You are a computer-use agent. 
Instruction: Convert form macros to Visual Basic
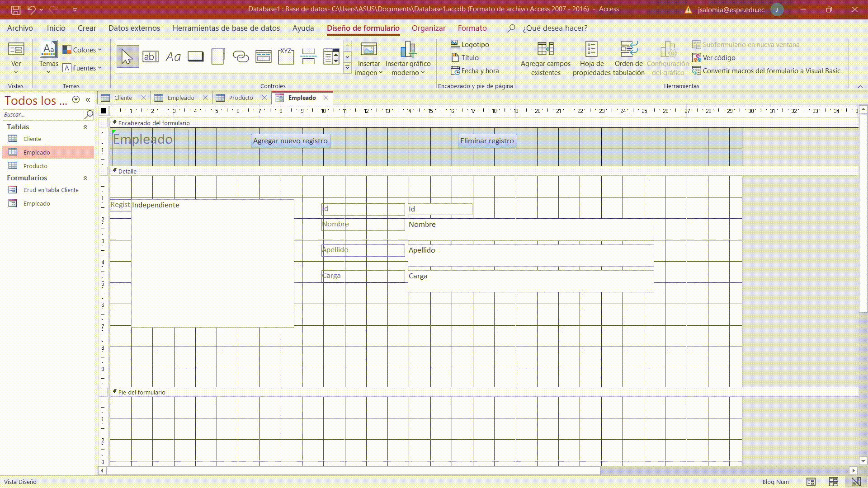[766, 71]
